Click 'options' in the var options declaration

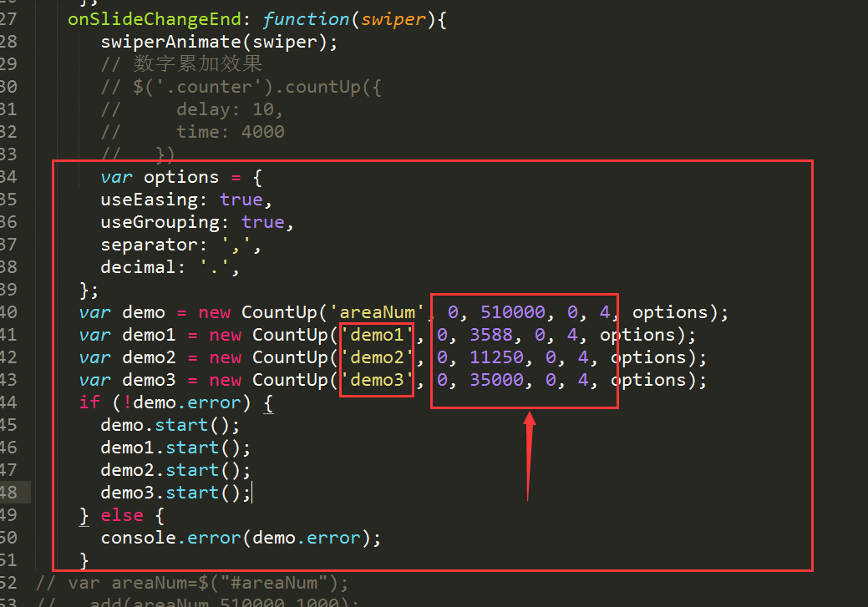181,177
